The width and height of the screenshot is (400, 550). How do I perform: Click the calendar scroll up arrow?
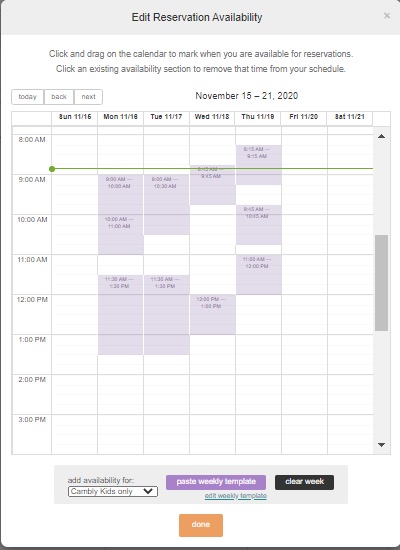[x=381, y=136]
